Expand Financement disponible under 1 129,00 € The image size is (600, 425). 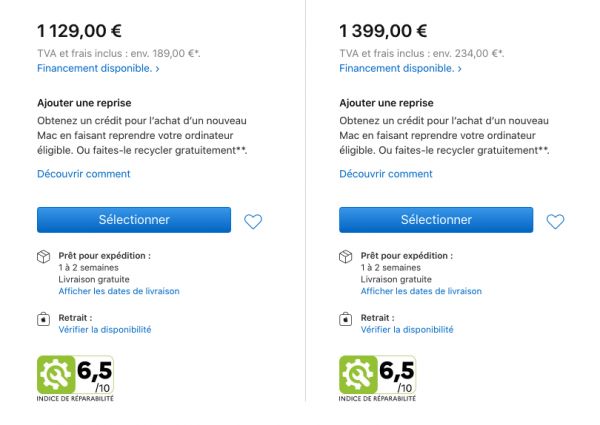98,69
